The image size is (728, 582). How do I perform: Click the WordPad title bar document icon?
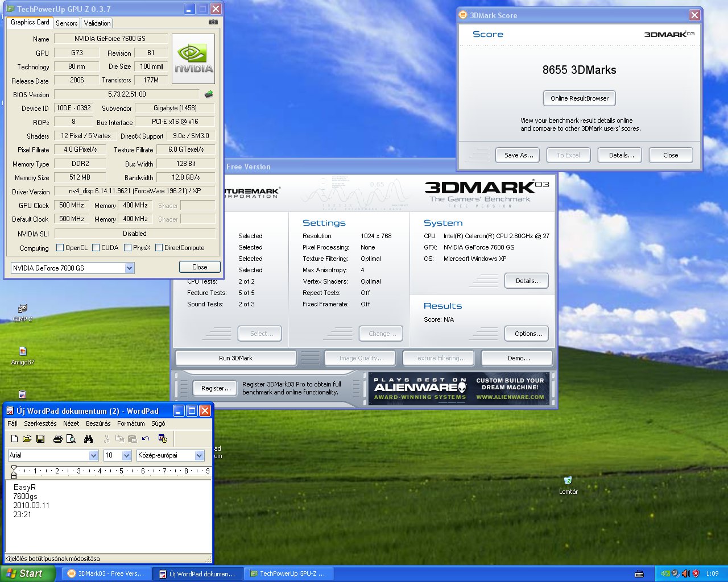(x=10, y=410)
